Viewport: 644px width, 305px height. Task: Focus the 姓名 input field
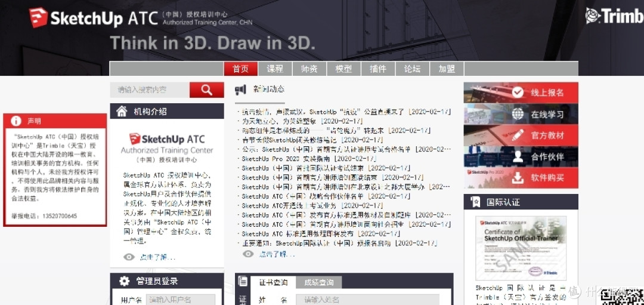tap(367, 300)
